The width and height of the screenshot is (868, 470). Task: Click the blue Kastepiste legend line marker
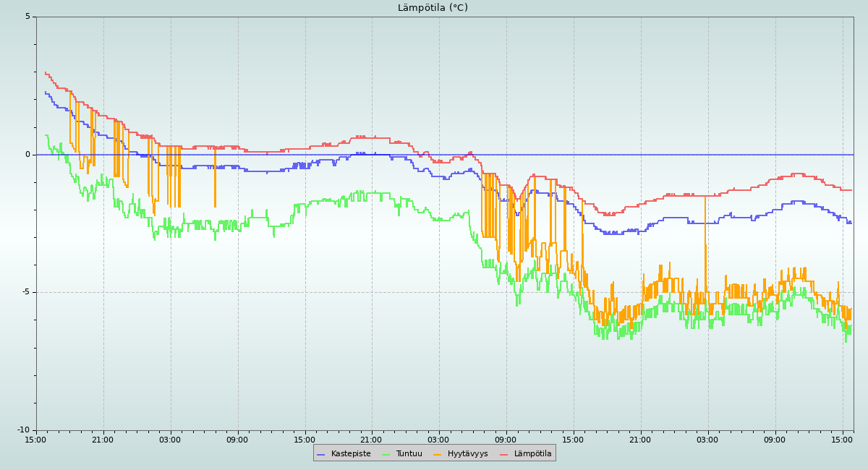[320, 454]
